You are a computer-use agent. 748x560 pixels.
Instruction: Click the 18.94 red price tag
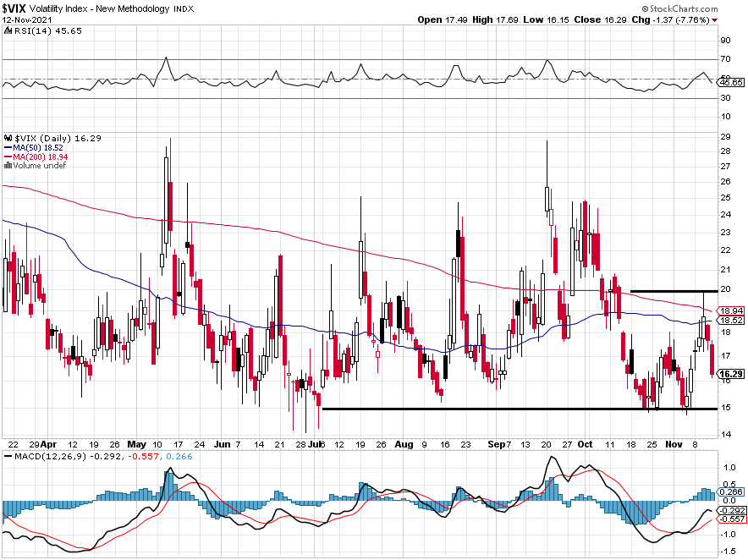[x=731, y=310]
